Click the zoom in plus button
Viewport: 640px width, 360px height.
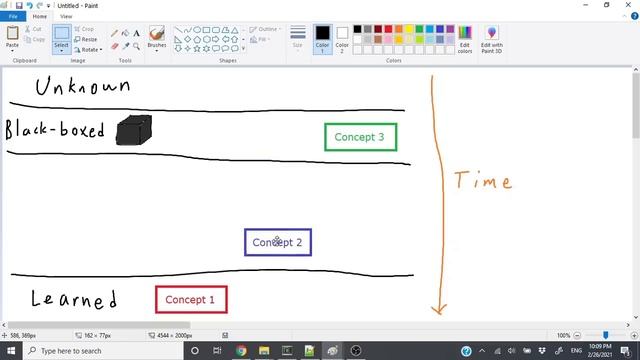point(634,335)
